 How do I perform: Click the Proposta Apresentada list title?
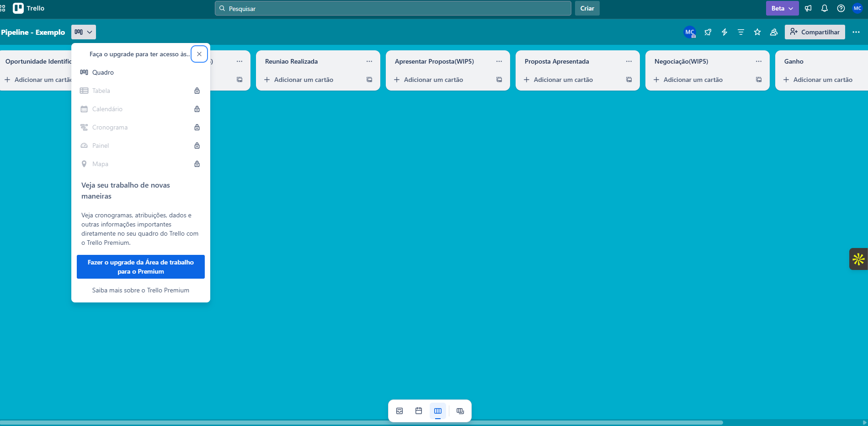(x=557, y=61)
